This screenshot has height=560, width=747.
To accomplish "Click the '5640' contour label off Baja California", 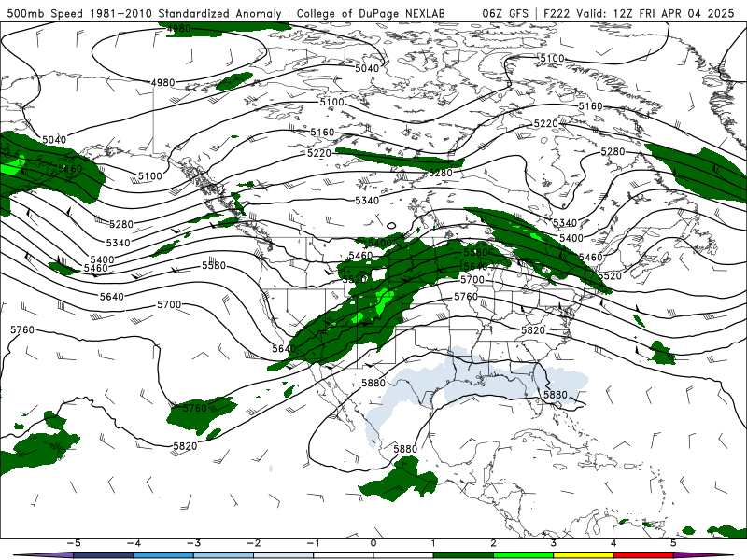I will point(284,348).
